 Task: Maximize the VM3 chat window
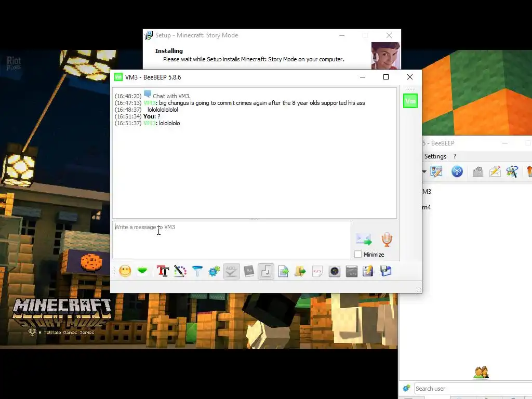pos(386,77)
